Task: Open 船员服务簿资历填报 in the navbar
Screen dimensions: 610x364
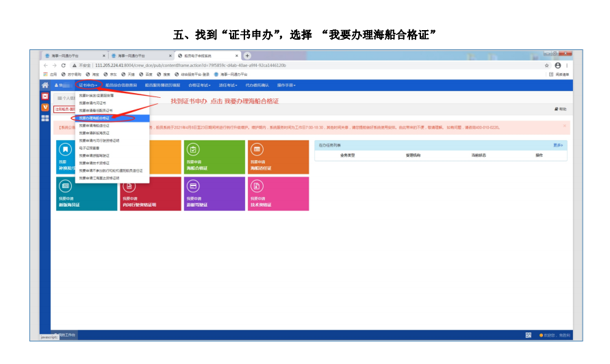Action: coord(162,85)
